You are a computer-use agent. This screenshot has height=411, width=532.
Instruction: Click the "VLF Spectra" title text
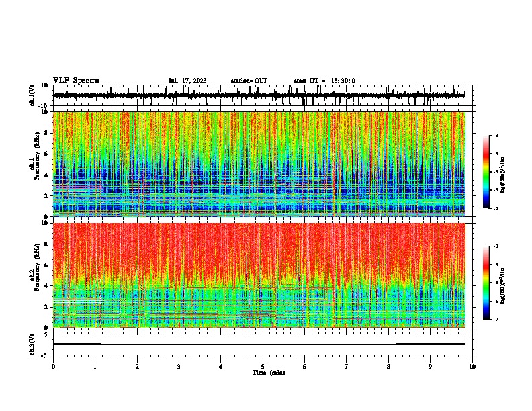(x=76, y=81)
